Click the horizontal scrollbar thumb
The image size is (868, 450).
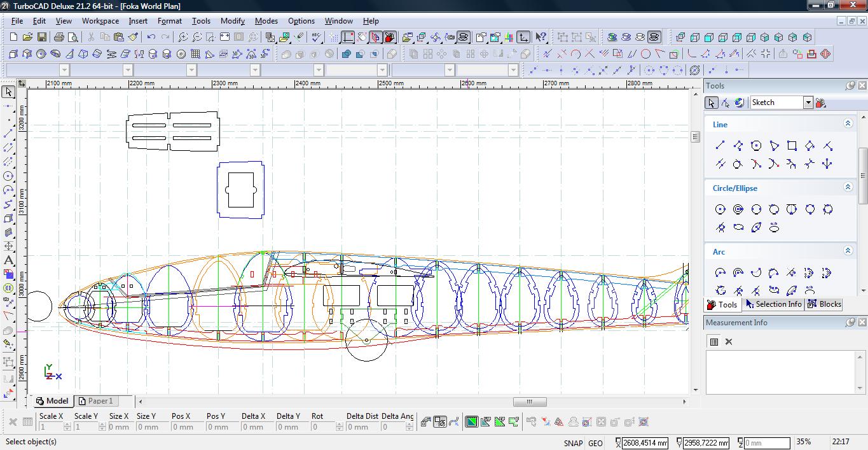click(529, 402)
